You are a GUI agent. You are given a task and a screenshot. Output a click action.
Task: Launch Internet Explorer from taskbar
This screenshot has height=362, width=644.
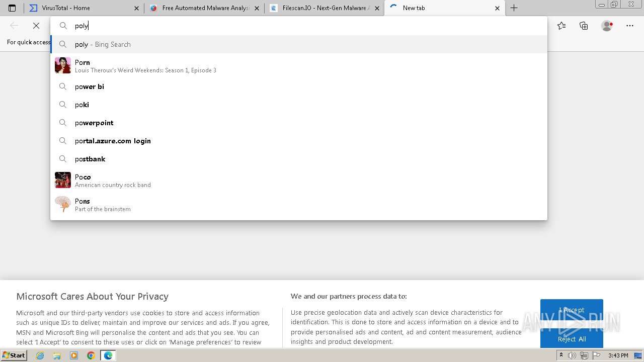40,355
